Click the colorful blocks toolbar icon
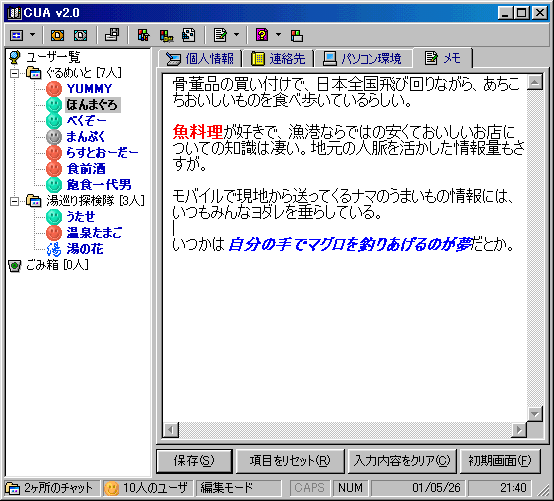The height and width of the screenshot is (501, 554). (143, 35)
